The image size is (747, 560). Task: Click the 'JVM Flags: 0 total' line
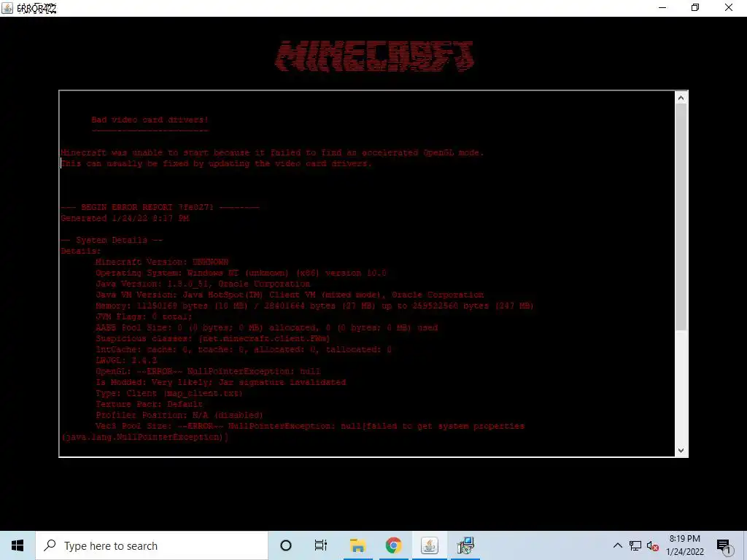pos(144,316)
